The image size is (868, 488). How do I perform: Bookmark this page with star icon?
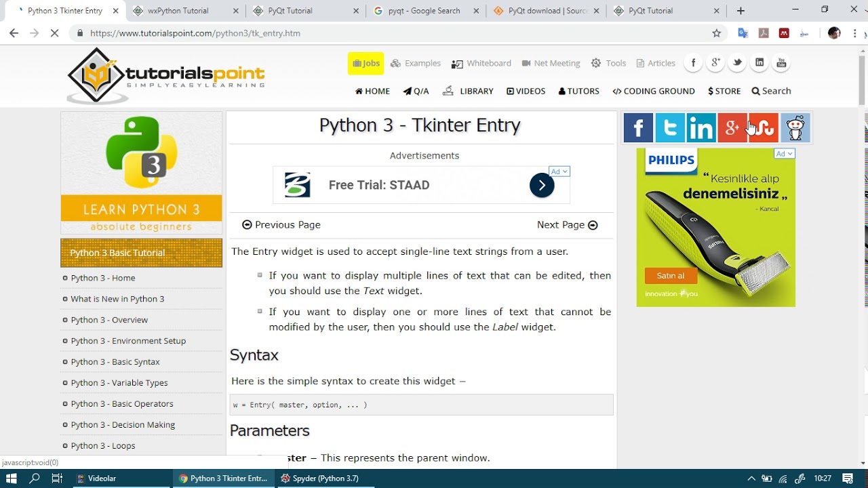point(717,33)
